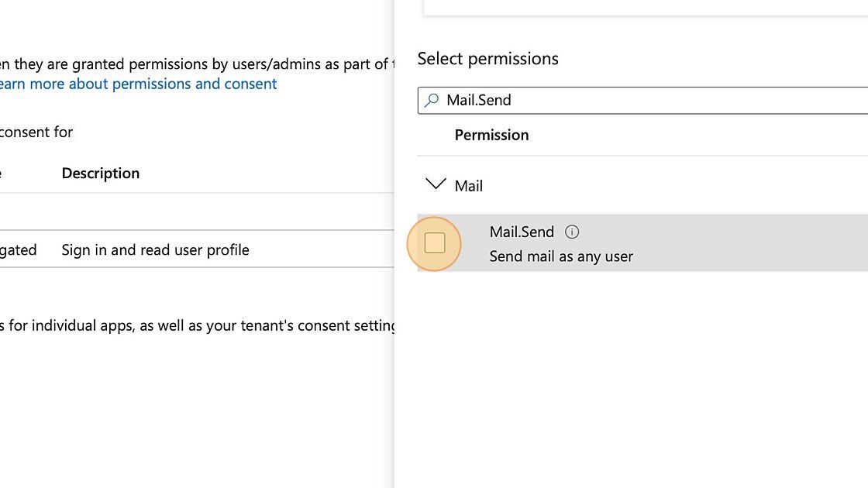Image resolution: width=868 pixels, height=488 pixels.
Task: Toggle the Mail category disclosure arrow
Action: point(435,184)
